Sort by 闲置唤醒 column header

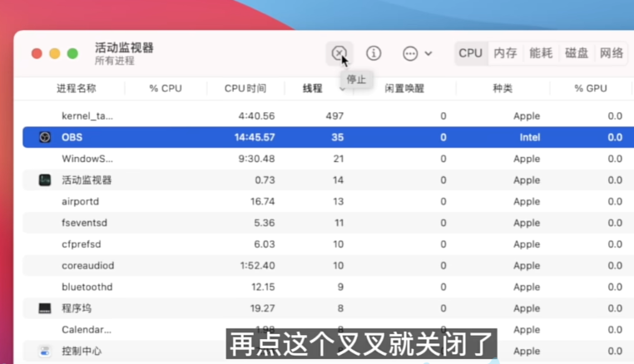[404, 88]
